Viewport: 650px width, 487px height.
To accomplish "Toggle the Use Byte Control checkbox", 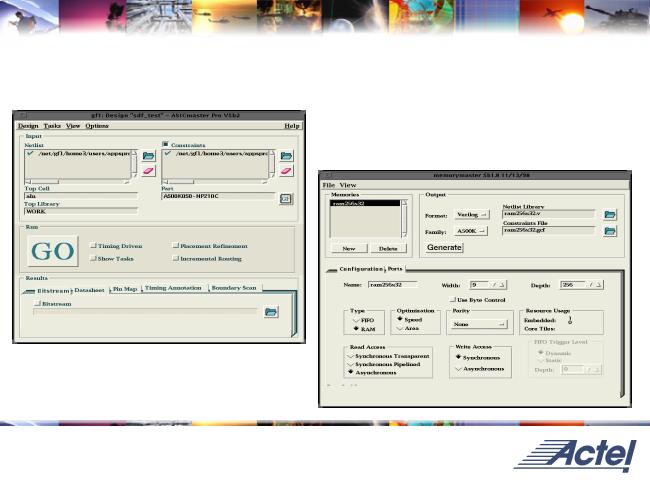I will coord(453,299).
